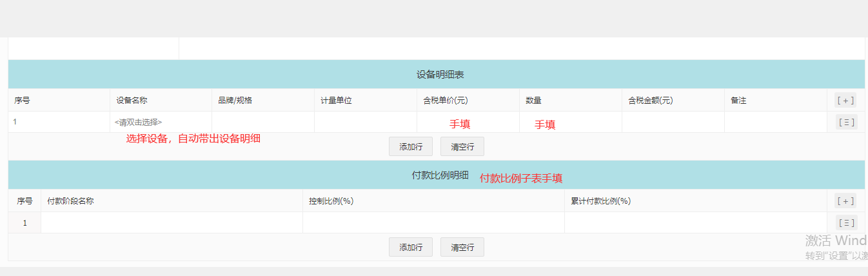Select the 设备明细表 section title bar
Image resolution: width=868 pixels, height=276 pixels.
(437, 74)
